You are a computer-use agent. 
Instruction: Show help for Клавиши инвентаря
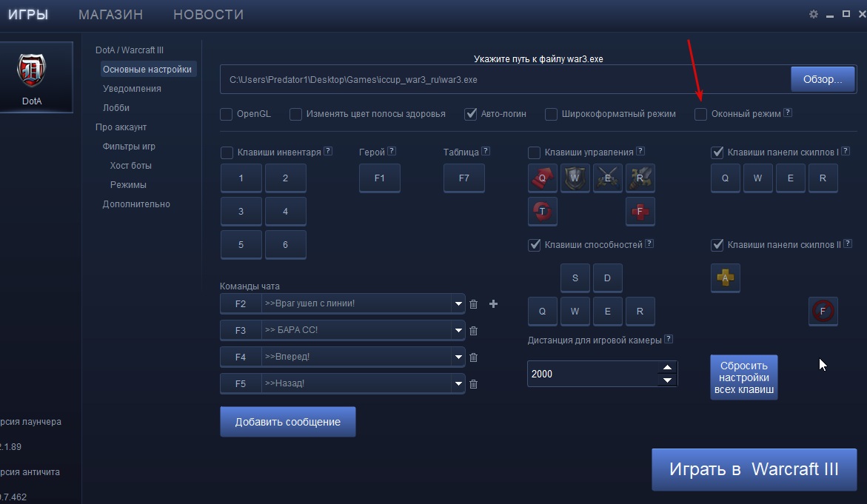point(328,151)
